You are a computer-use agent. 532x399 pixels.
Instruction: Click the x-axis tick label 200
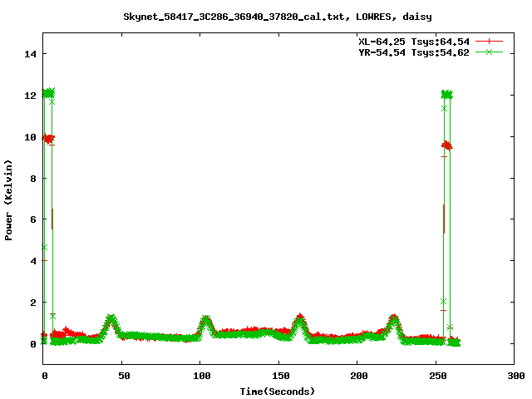click(359, 376)
